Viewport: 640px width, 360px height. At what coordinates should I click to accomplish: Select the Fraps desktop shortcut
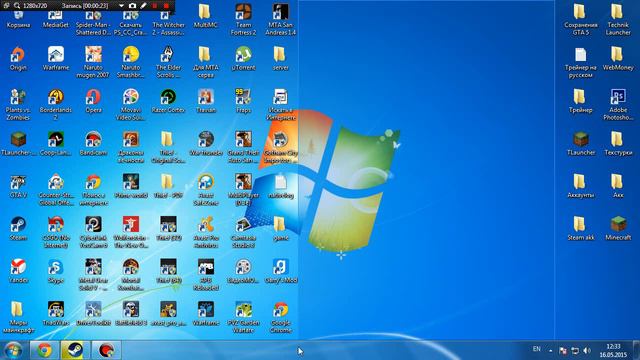tap(243, 101)
